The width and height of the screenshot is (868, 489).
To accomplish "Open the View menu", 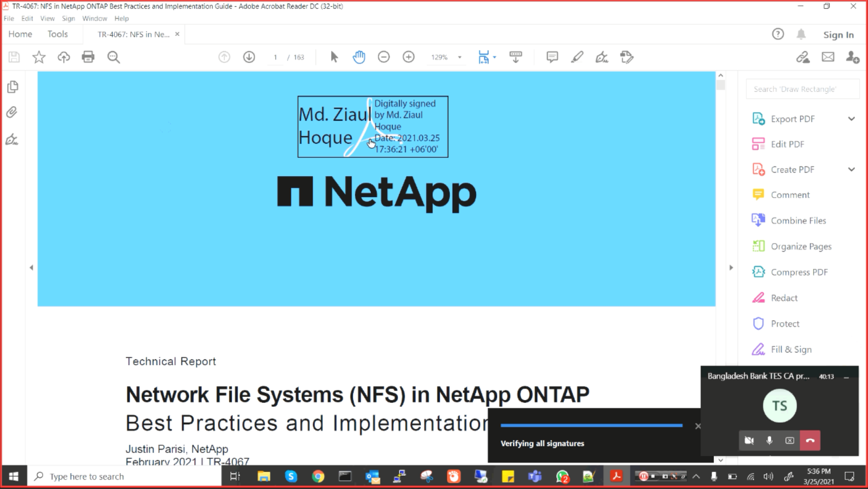I will click(47, 18).
